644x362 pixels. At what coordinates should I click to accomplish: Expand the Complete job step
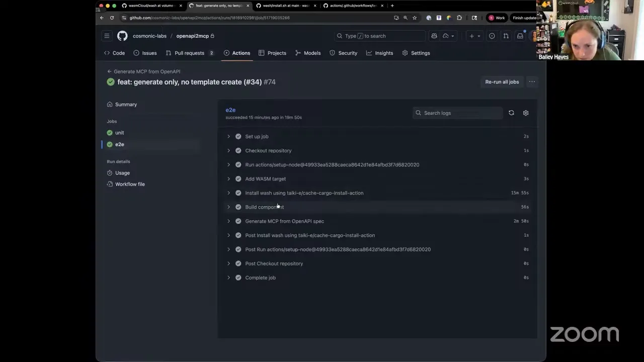click(377, 277)
